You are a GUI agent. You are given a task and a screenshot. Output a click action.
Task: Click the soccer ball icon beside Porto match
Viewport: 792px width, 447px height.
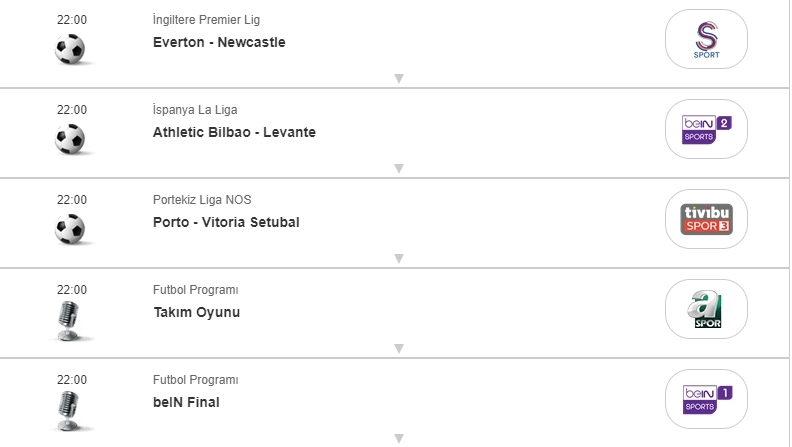pos(70,229)
